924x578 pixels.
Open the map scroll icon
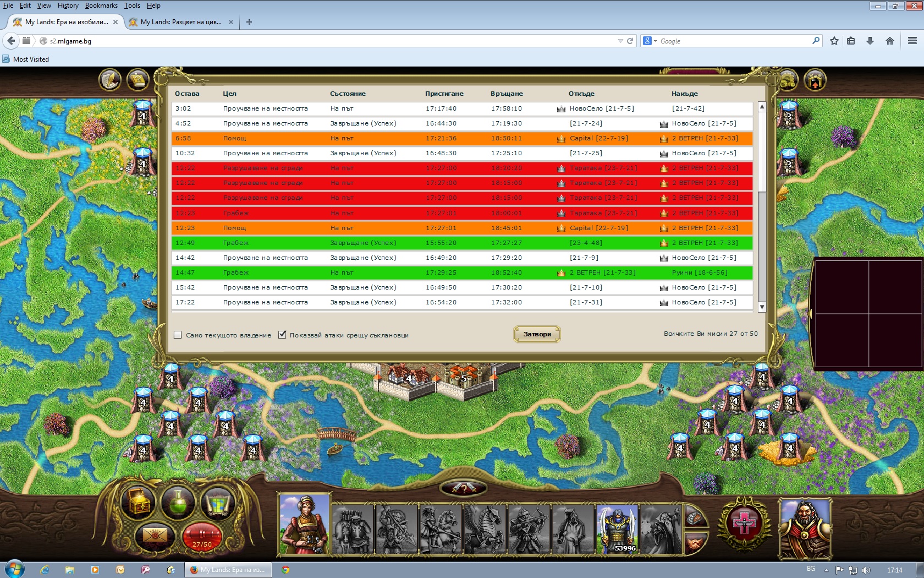218,502
